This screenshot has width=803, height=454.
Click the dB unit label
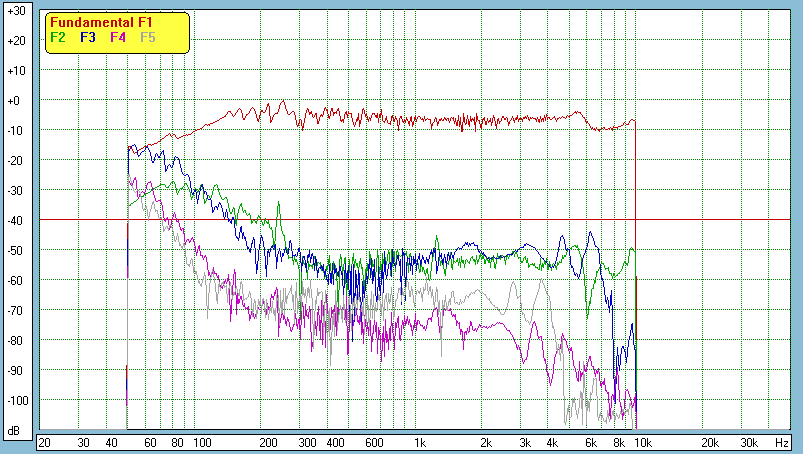point(15,431)
